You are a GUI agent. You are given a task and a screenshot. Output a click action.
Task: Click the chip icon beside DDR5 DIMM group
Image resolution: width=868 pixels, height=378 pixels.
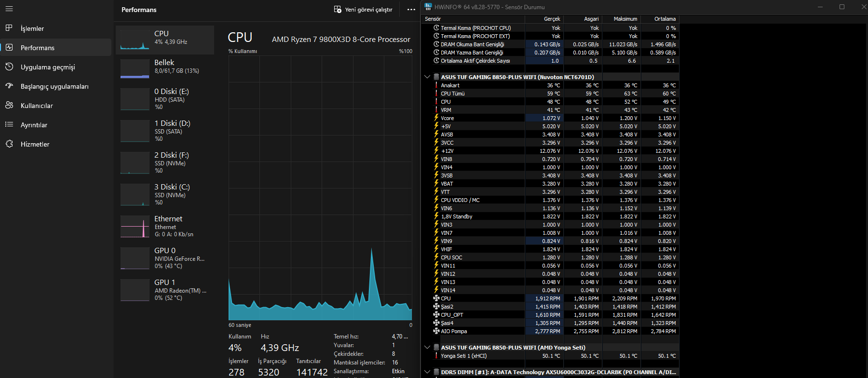[x=436, y=372]
